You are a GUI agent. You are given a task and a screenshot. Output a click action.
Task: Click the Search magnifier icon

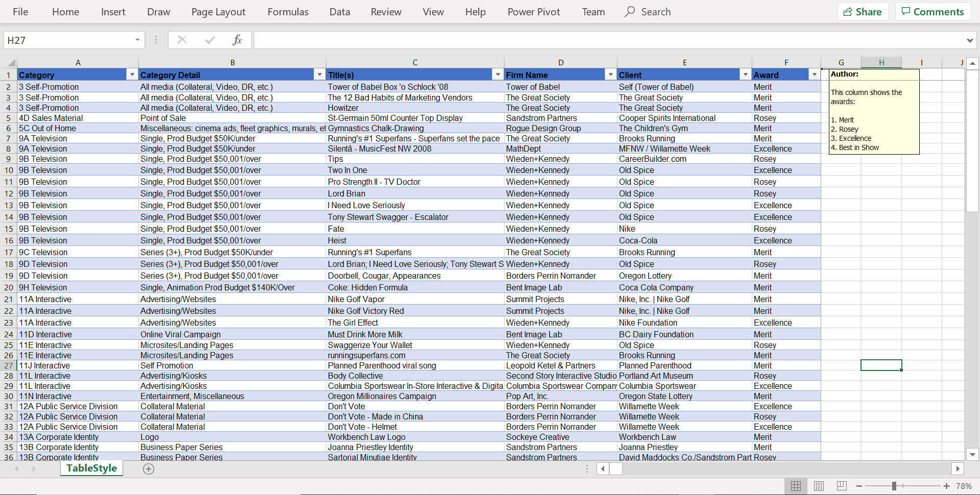(x=630, y=11)
